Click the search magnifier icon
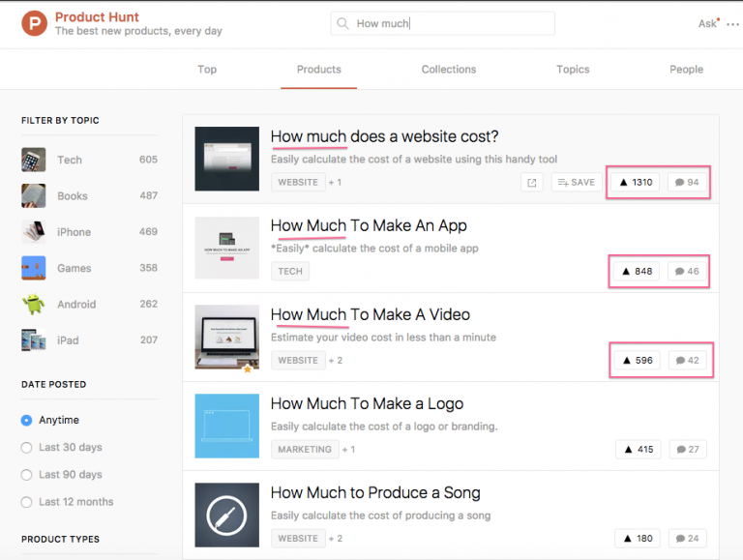 (x=343, y=24)
